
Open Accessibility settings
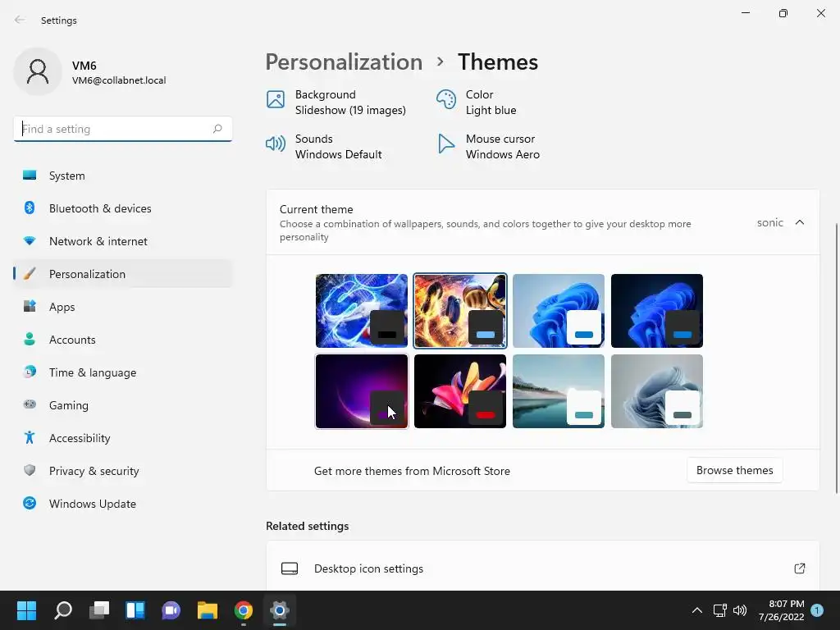[x=123, y=438]
